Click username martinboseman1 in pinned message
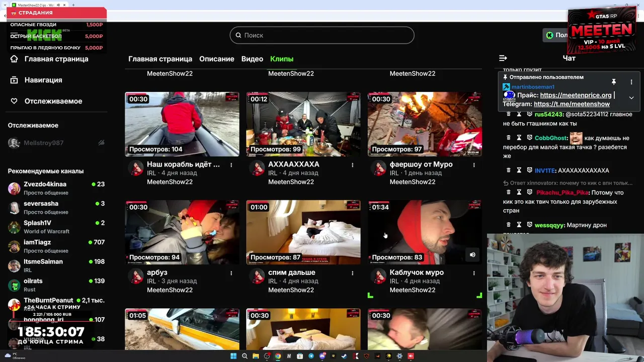Viewport: 644px width, 362px height. click(532, 87)
